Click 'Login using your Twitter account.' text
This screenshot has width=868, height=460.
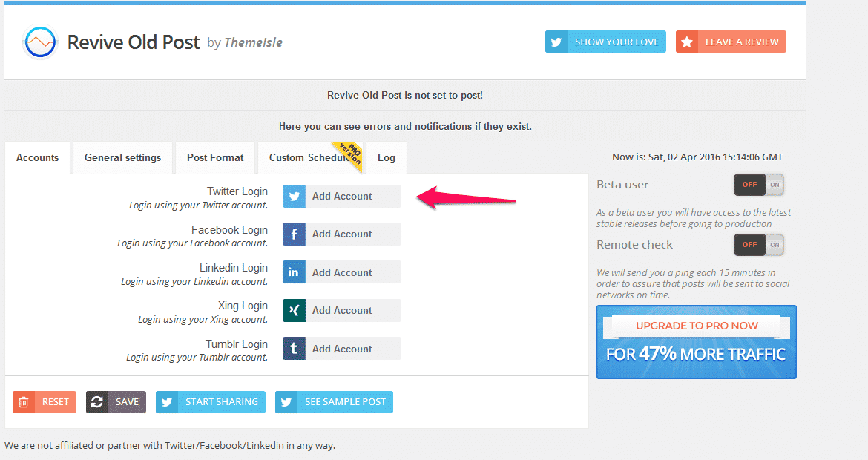(x=198, y=206)
